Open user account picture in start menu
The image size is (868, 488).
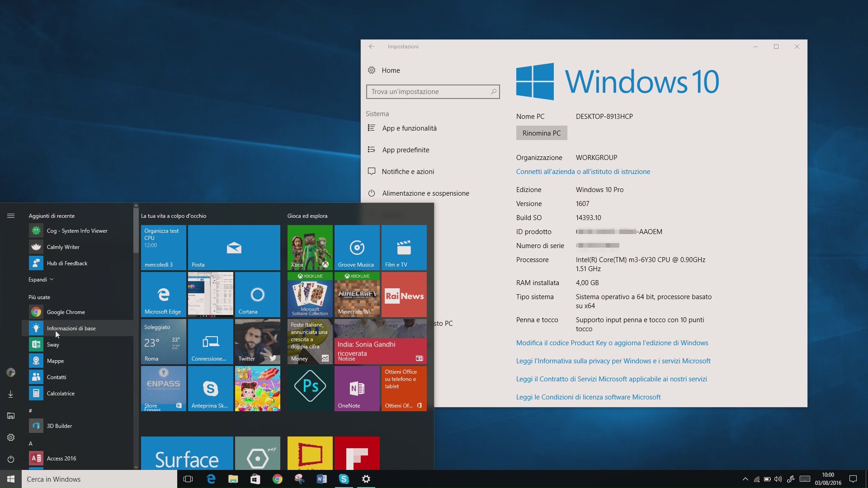pyautogui.click(x=11, y=372)
